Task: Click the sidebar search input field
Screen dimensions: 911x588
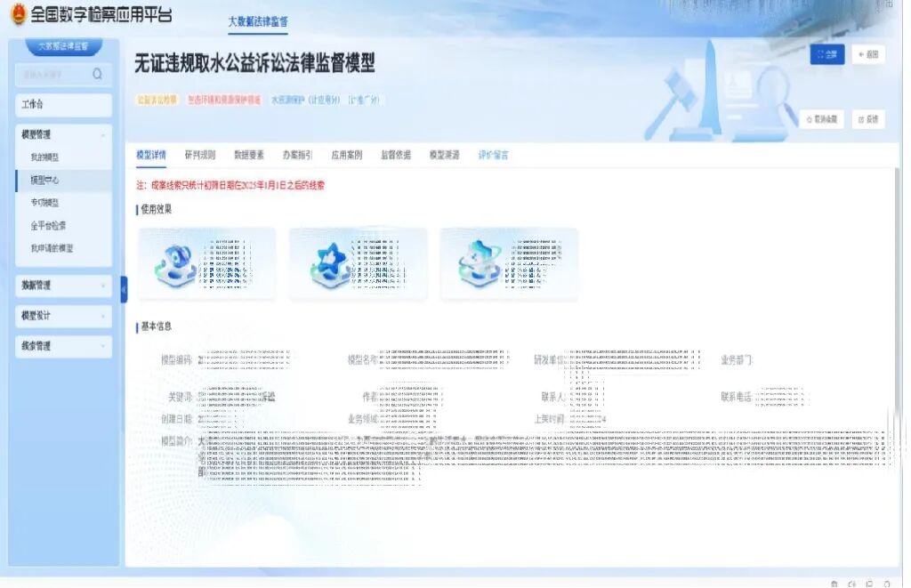Action: 53,74
